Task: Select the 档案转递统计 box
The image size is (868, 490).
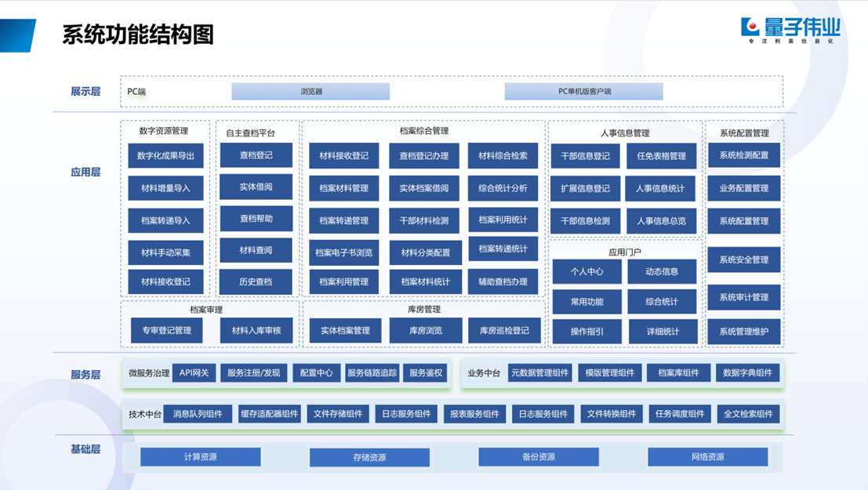Action: [503, 249]
